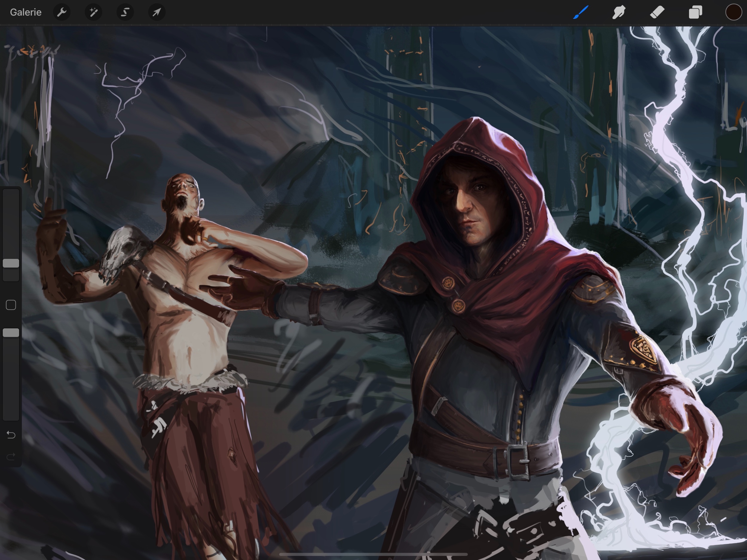This screenshot has height=560, width=747.
Task: Tap the square Modify button in sidebar
Action: point(11,305)
